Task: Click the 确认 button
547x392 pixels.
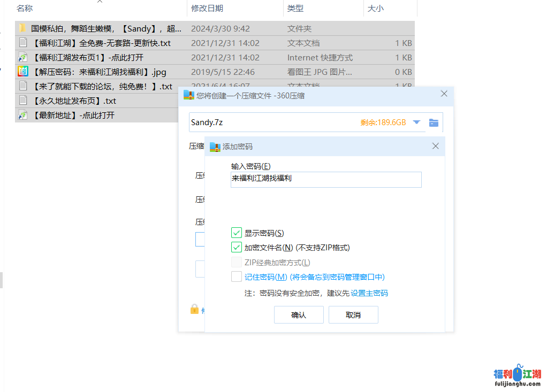Action: [x=299, y=315]
